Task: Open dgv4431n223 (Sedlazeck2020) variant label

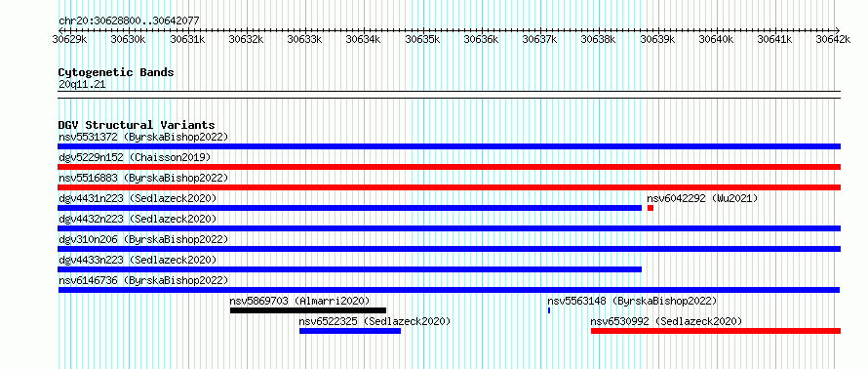Action: [138, 198]
